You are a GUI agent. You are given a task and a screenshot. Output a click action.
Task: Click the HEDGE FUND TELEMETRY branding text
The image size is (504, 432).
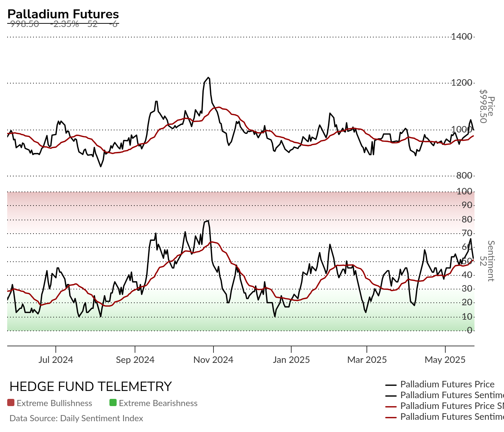[91, 387]
